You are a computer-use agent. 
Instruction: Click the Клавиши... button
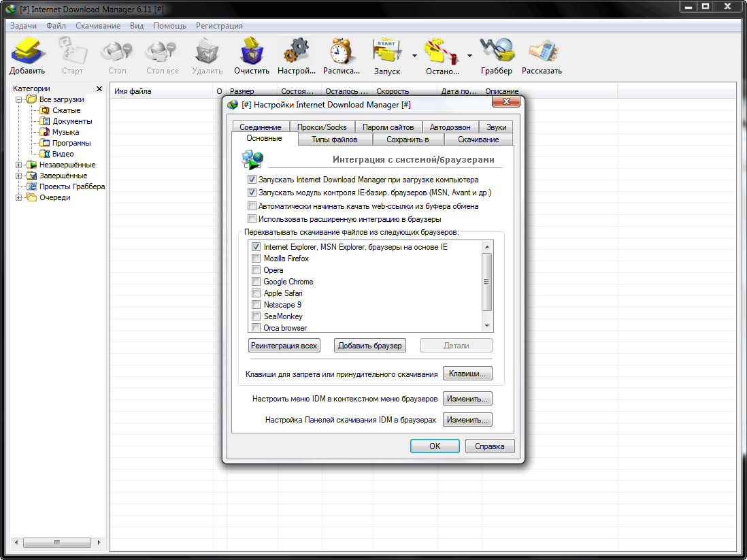(x=467, y=374)
